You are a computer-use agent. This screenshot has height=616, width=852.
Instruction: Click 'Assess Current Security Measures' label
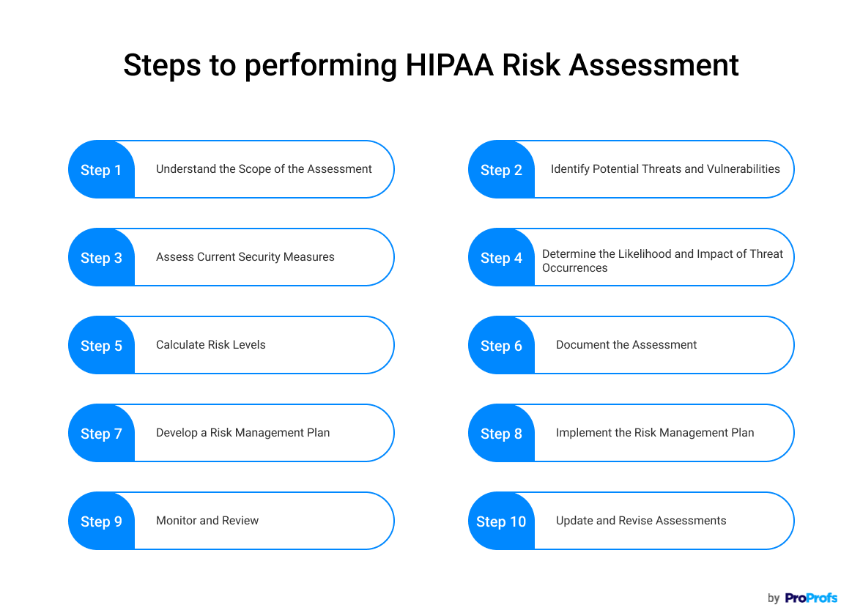click(245, 257)
